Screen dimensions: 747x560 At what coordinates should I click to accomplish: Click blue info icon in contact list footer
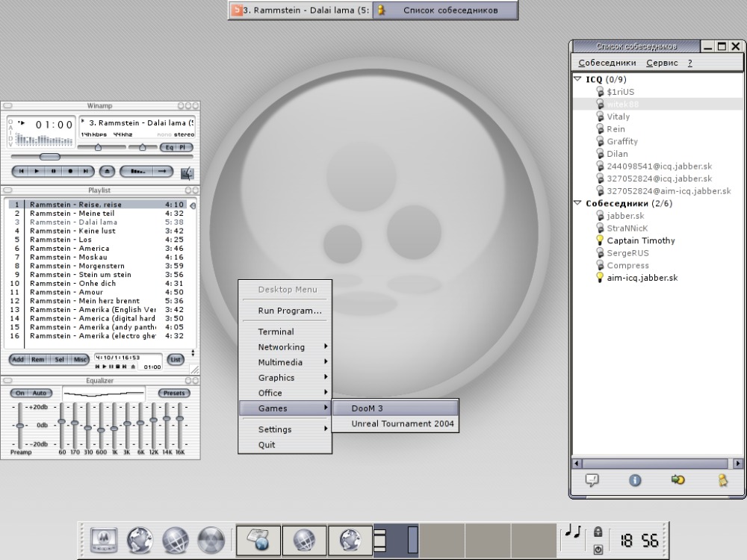[635, 480]
